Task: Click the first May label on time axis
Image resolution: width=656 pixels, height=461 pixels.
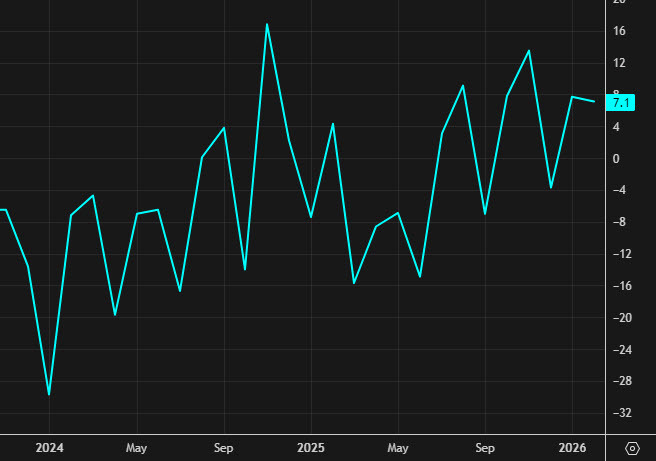Action: click(137, 447)
